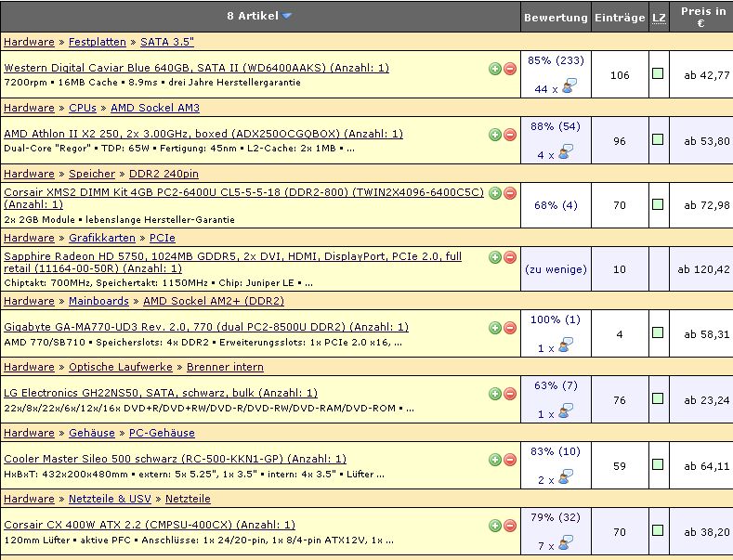This screenshot has height=560, width=733.
Task: Click plus icon for Sapphire Radeon HD 5750
Action: [x=494, y=257]
